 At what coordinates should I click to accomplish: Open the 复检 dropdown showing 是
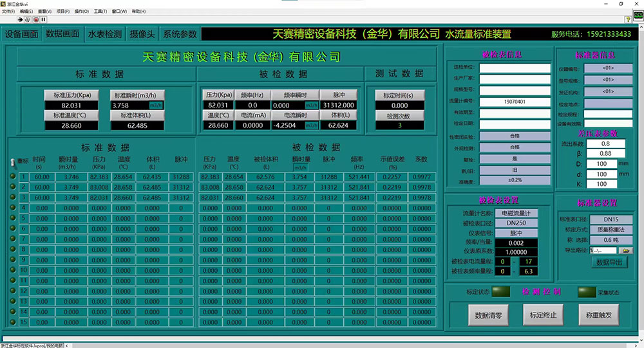[515, 159]
